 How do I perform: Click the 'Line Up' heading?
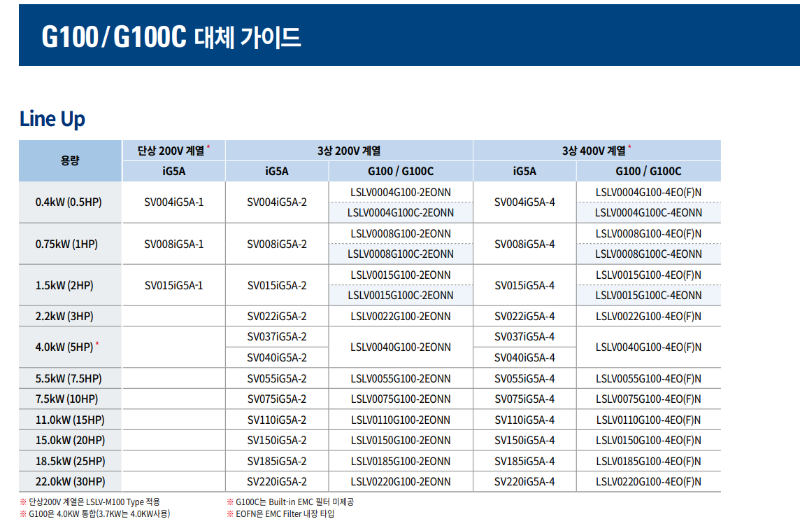(52, 119)
